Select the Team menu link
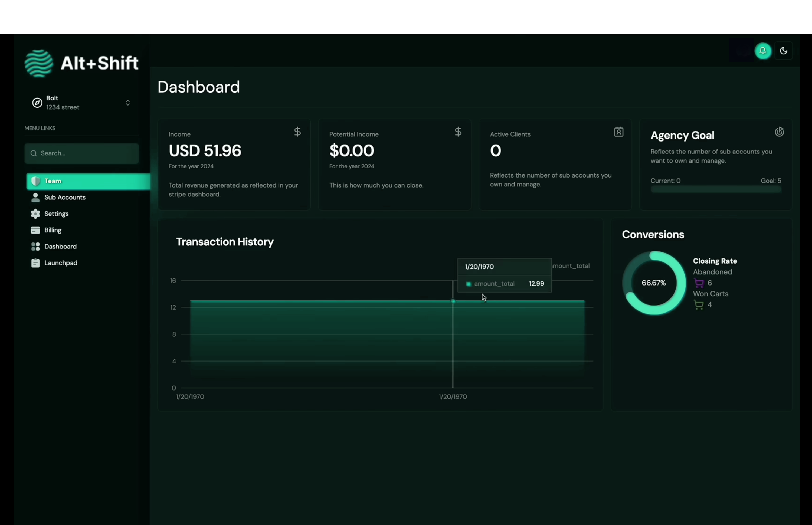Viewport: 812px width, 525px height. coord(88,181)
